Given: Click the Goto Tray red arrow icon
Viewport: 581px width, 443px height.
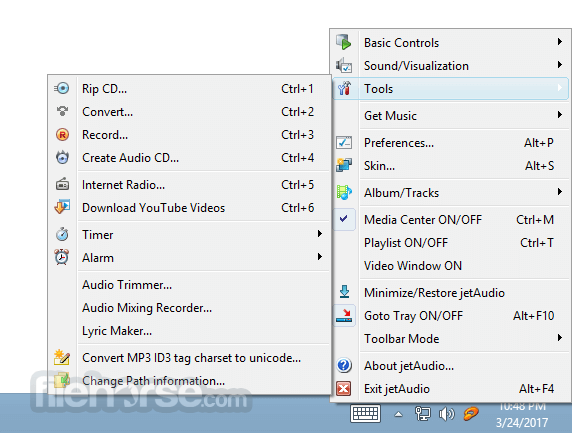Looking at the screenshot, I should pyautogui.click(x=344, y=316).
